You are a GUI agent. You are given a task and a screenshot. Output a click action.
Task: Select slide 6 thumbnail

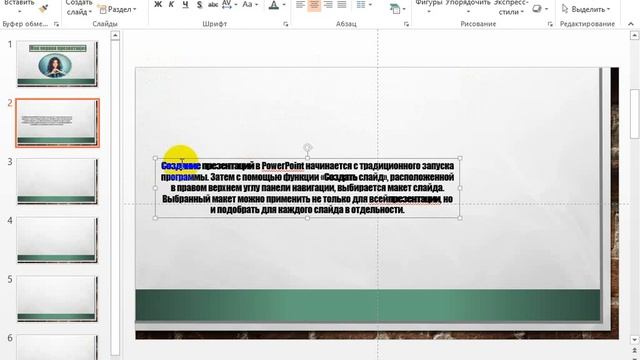point(57,347)
